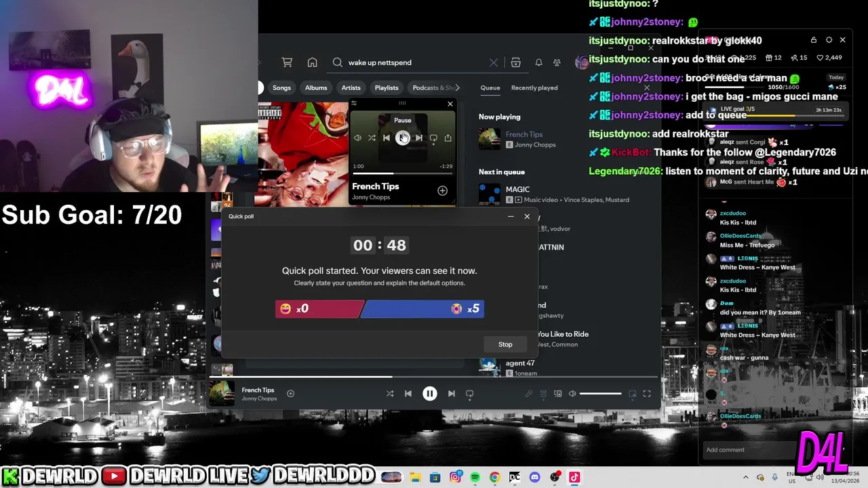Toggle repeat in Spotify bottom player
This screenshot has height=488, width=868.
pyautogui.click(x=469, y=393)
